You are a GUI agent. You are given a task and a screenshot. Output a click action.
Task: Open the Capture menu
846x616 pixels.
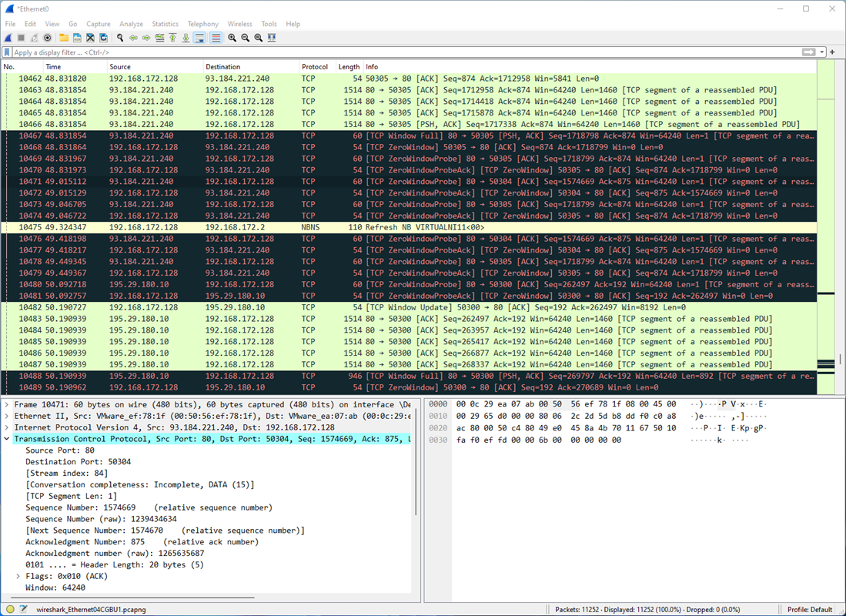tap(99, 24)
